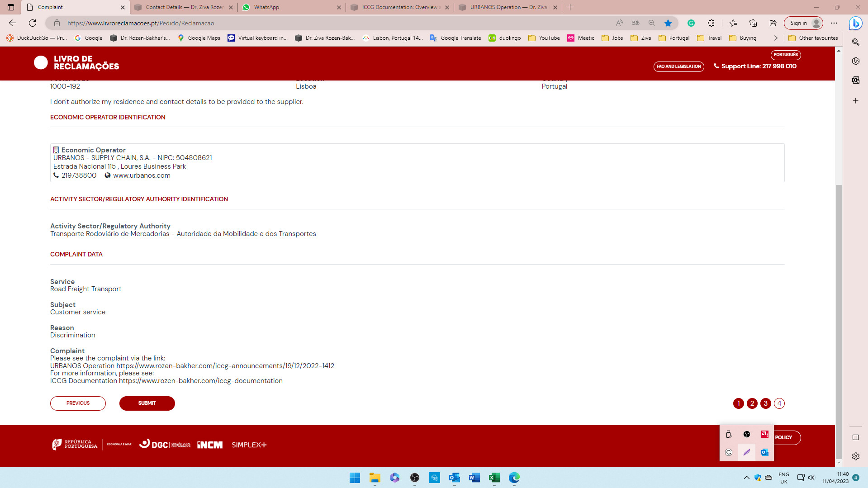Screen dimensions: 868x488
Task: Open Collections from the browser toolbar
Action: coord(752,23)
